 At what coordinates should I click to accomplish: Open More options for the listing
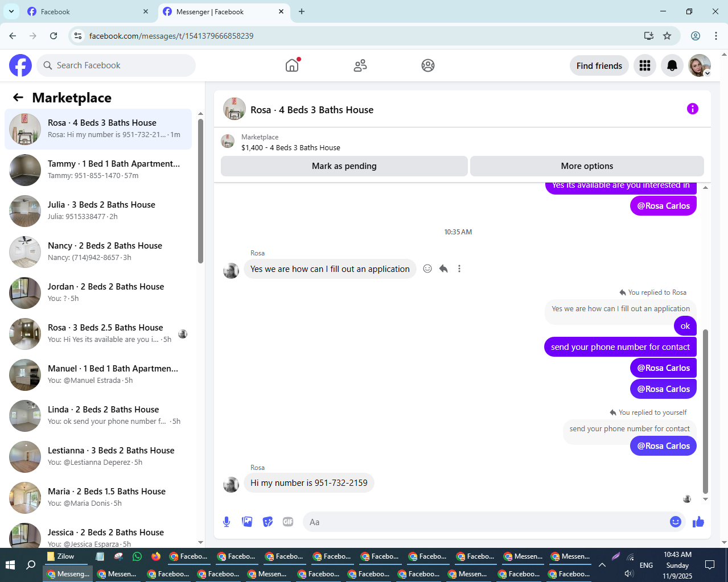(x=587, y=166)
